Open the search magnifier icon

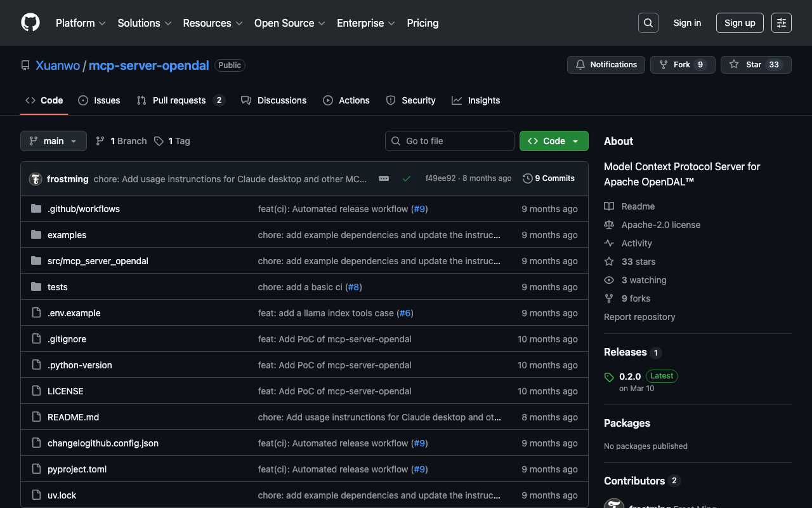[648, 23]
